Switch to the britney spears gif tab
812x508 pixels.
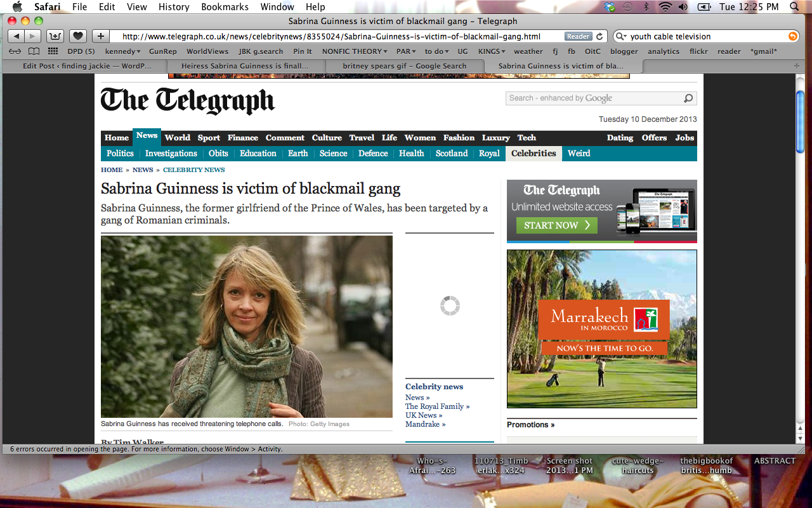point(404,66)
